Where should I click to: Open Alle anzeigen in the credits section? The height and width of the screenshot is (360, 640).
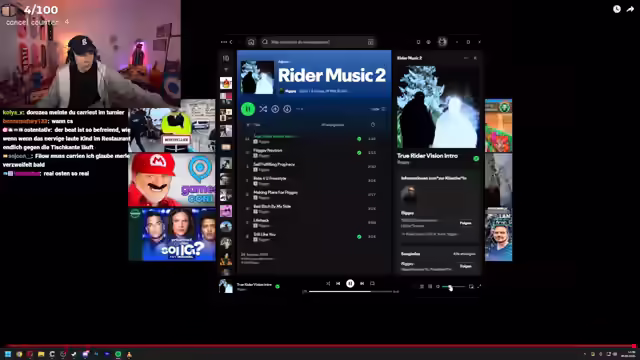click(x=464, y=254)
